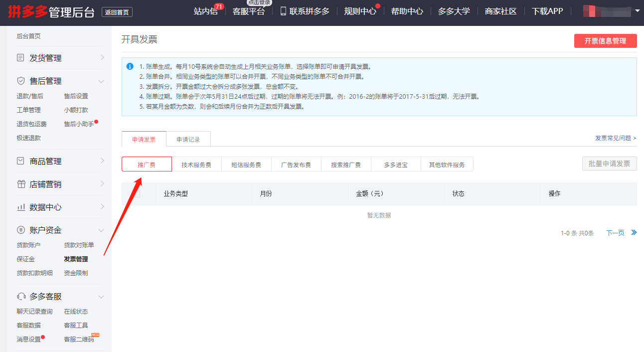This screenshot has height=352, width=644.
Task: Open 联系拼多多 in top bar
Action: tap(310, 11)
